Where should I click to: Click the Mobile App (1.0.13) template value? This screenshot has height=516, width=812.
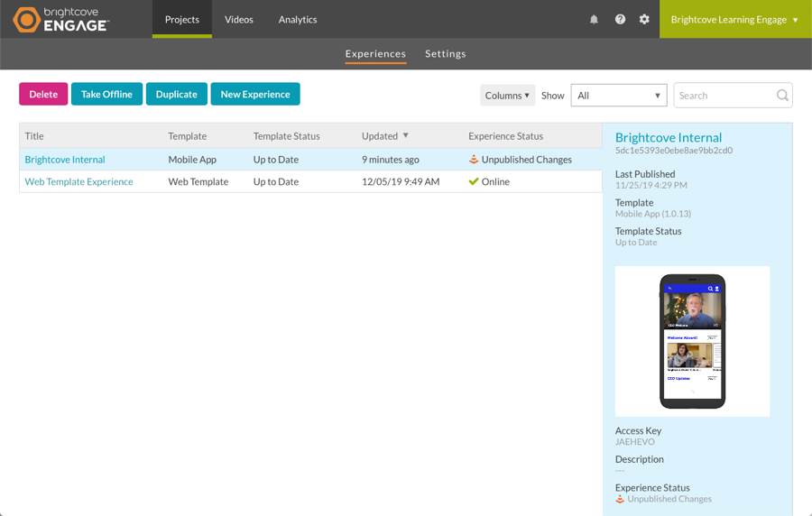pyautogui.click(x=653, y=214)
